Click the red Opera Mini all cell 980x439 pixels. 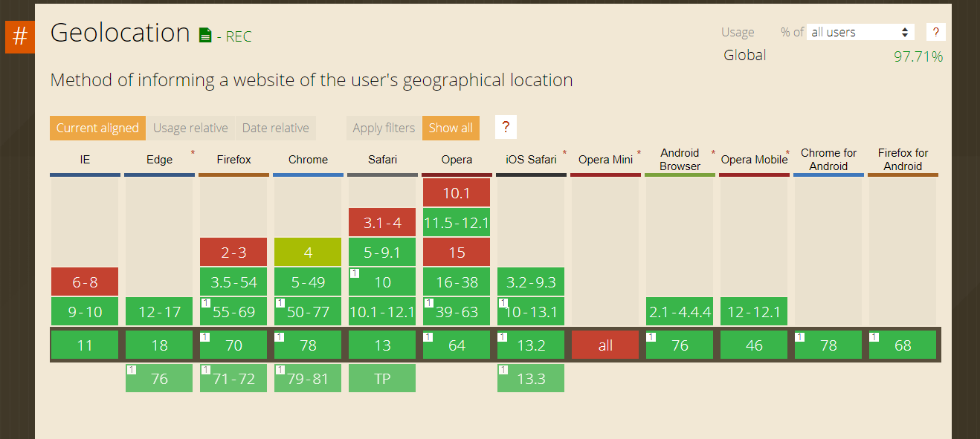click(605, 345)
